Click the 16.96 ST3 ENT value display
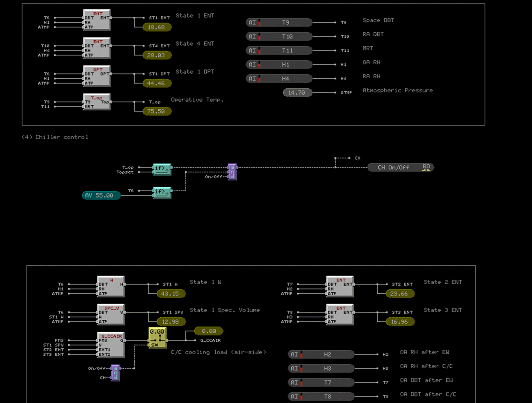This screenshot has width=532, height=403. (x=400, y=322)
